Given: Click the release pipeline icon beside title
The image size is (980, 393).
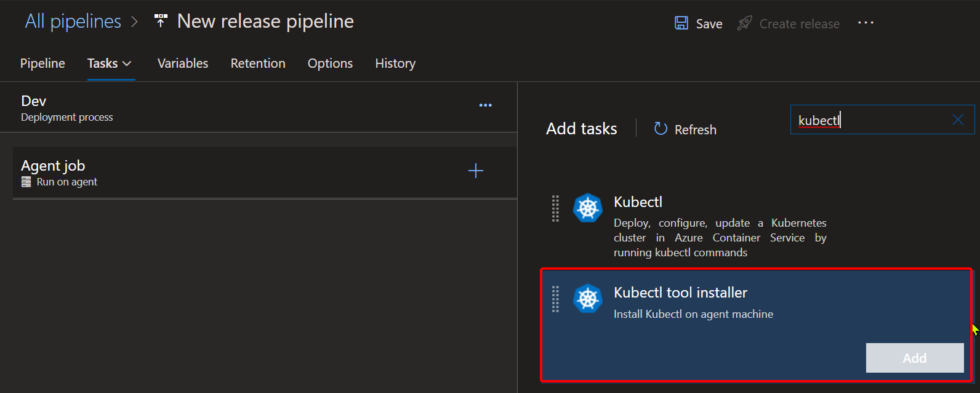Looking at the screenshot, I should pos(161,21).
